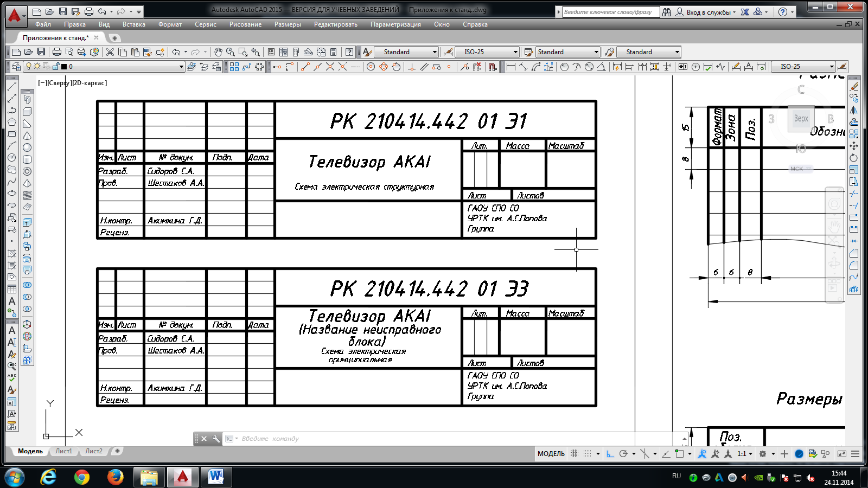Select the Multiline Text A tool

(x=12, y=301)
